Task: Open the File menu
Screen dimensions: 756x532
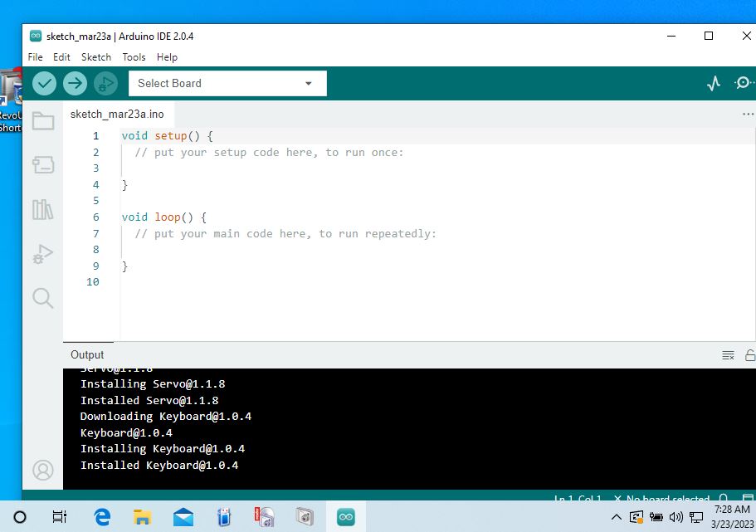Action: (35, 57)
